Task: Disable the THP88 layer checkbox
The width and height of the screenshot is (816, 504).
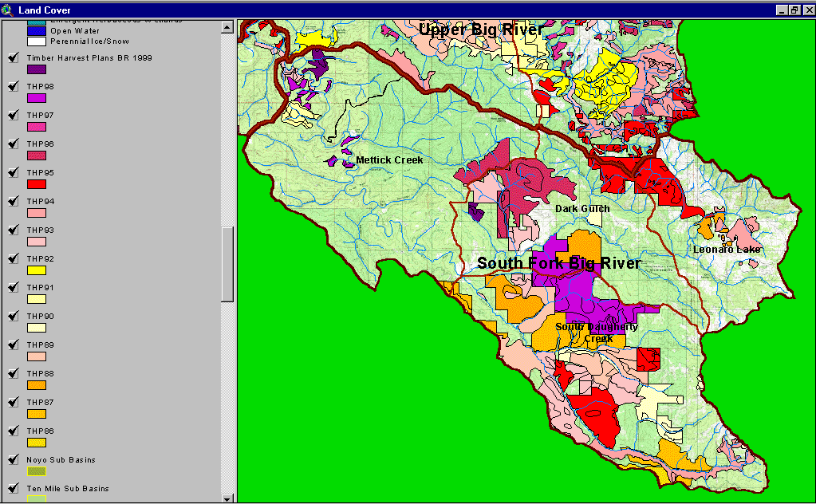Action: pos(14,373)
